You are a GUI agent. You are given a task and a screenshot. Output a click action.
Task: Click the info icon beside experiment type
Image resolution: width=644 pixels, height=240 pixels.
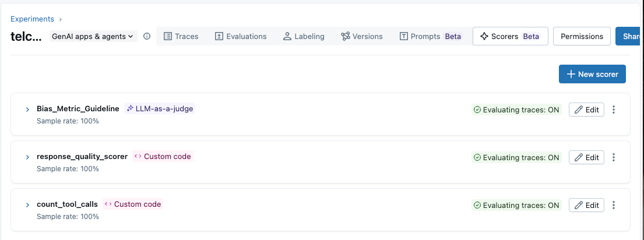pos(147,36)
